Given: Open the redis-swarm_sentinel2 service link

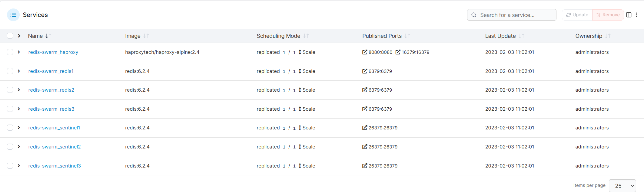Looking at the screenshot, I should [x=55, y=147].
